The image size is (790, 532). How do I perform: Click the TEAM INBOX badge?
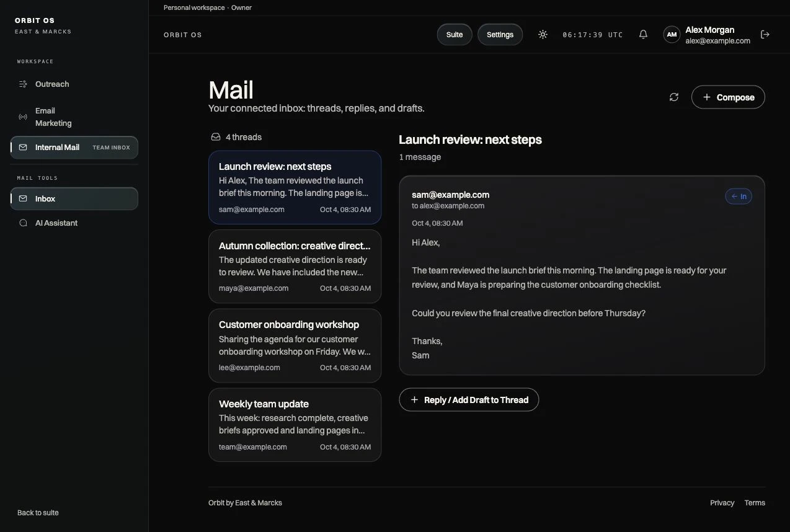coord(112,148)
